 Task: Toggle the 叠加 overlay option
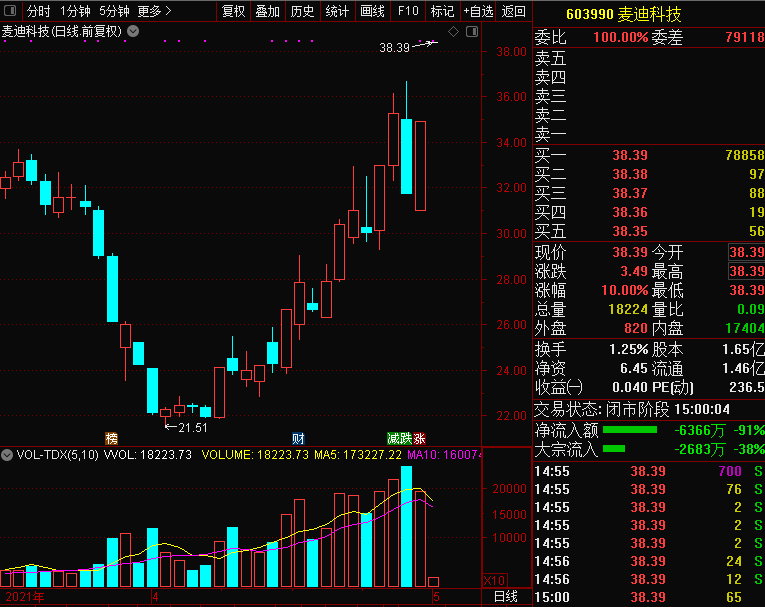(267, 11)
